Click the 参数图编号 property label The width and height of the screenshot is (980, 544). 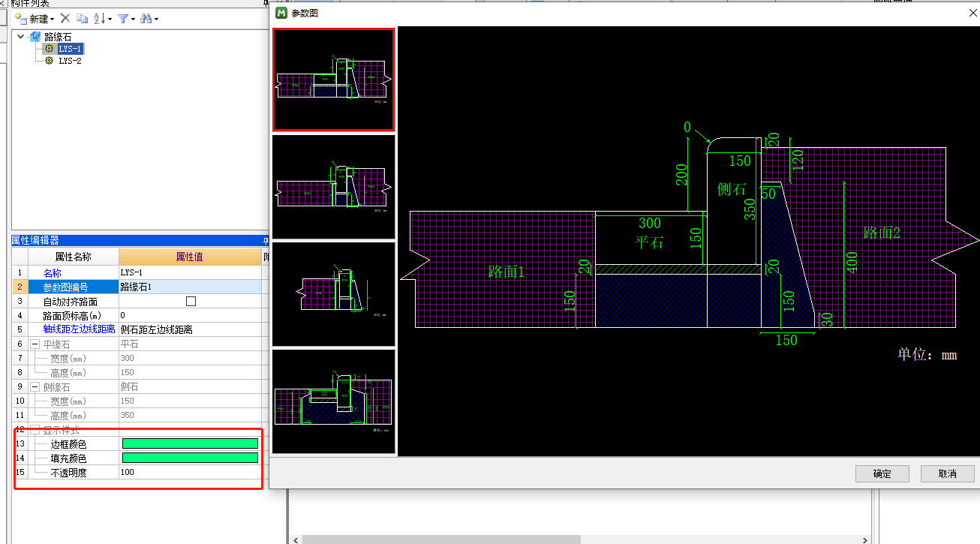[x=65, y=287]
